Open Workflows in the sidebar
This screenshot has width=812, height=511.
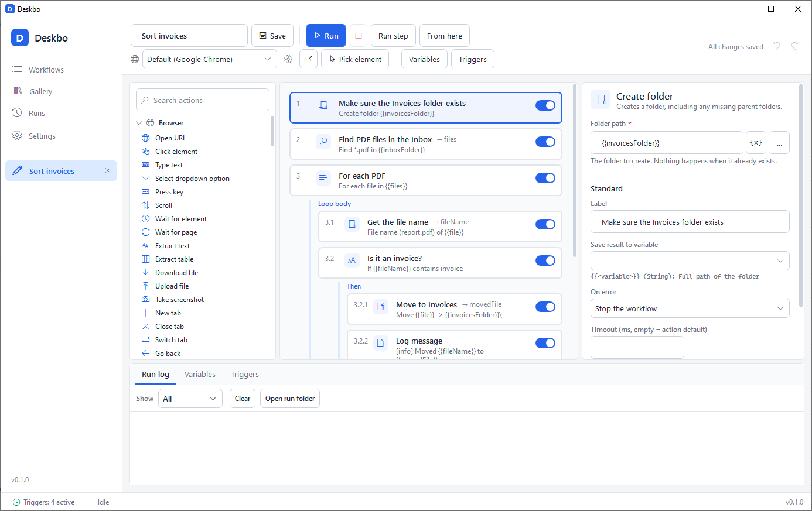coord(61,70)
